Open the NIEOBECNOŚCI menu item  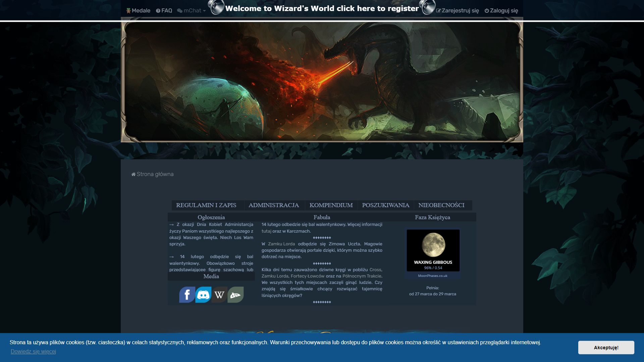[441, 205]
